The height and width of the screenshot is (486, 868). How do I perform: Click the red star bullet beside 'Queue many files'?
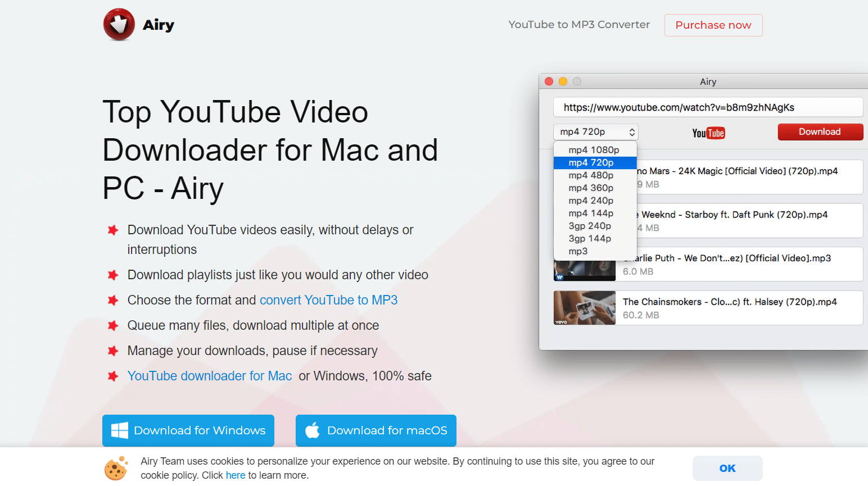click(x=113, y=325)
